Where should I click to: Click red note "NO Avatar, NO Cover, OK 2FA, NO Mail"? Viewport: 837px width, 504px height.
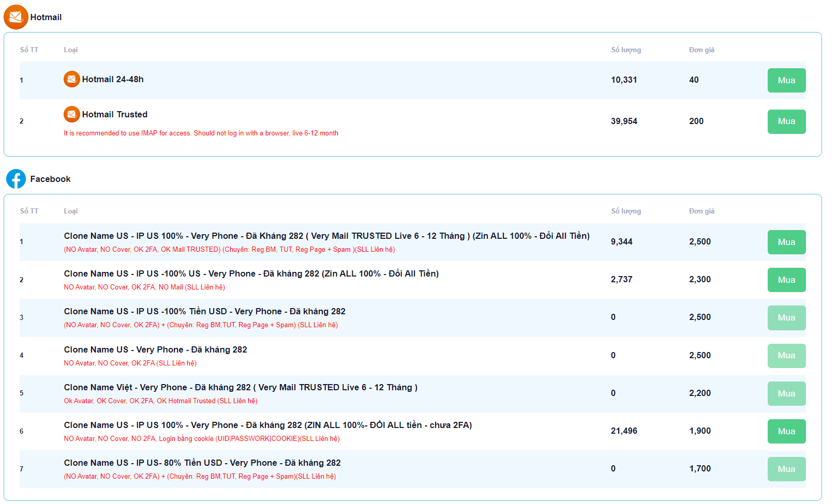tap(144, 287)
